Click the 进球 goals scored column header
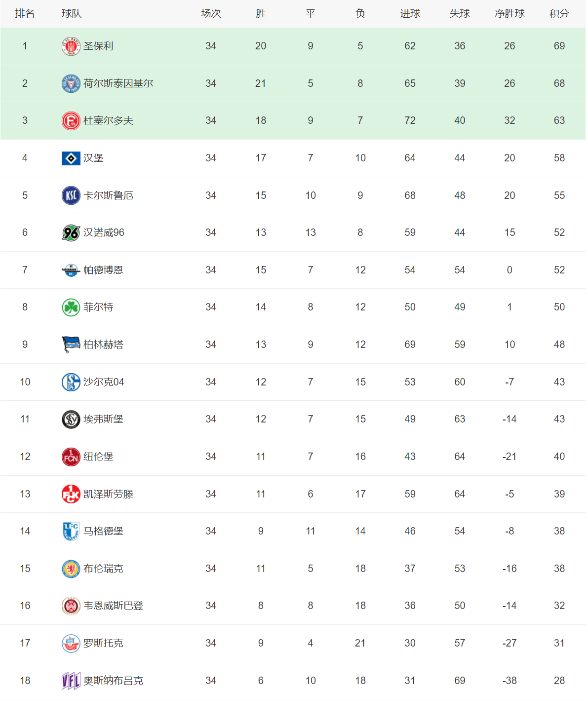 tap(410, 14)
